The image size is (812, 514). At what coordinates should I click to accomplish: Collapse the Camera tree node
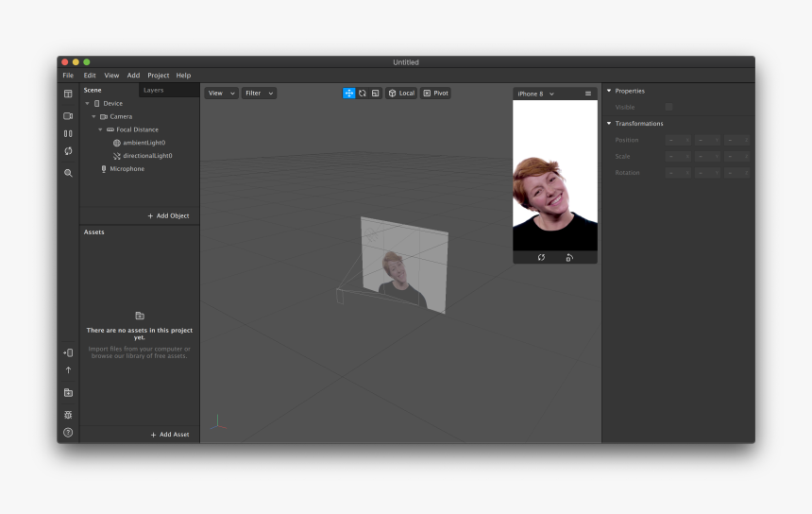93,116
